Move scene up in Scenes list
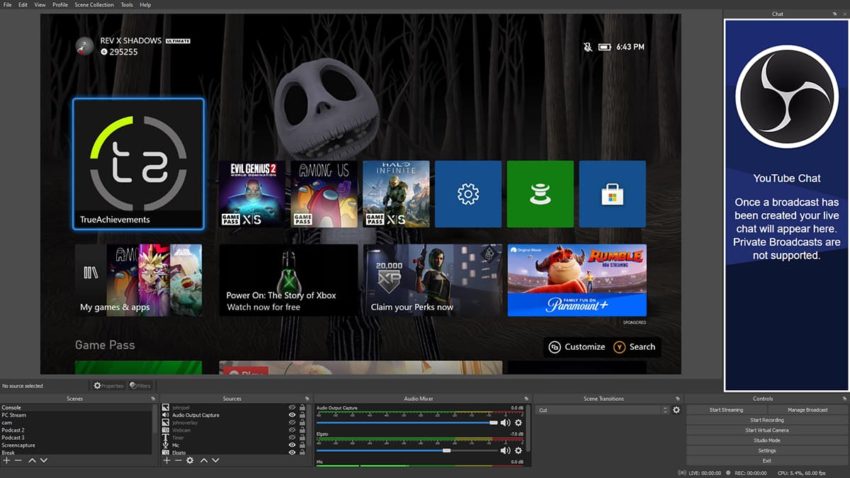 point(32,461)
